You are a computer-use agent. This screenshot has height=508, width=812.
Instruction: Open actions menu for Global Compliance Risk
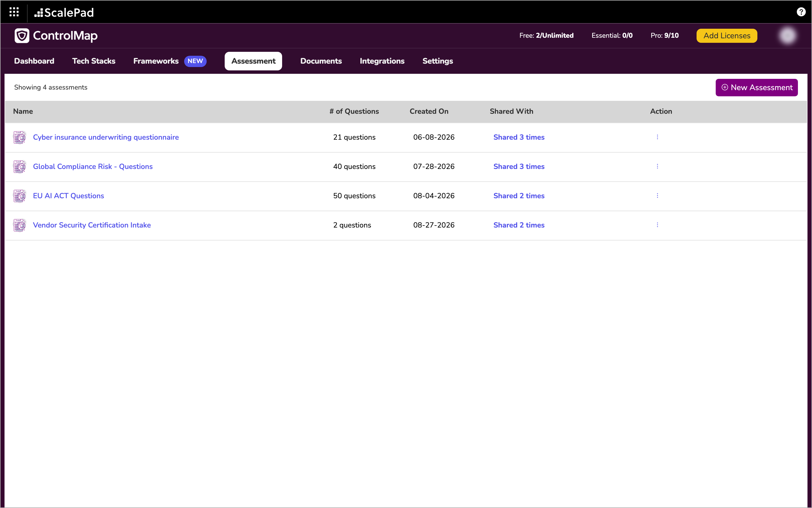pyautogui.click(x=657, y=166)
